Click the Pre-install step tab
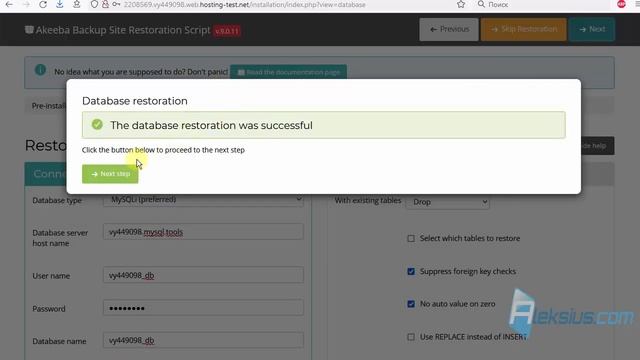The image size is (640, 360). click(x=49, y=106)
